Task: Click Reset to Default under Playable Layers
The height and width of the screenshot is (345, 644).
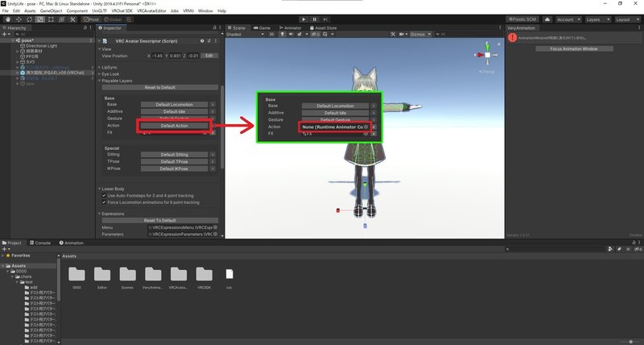Action: pos(159,88)
